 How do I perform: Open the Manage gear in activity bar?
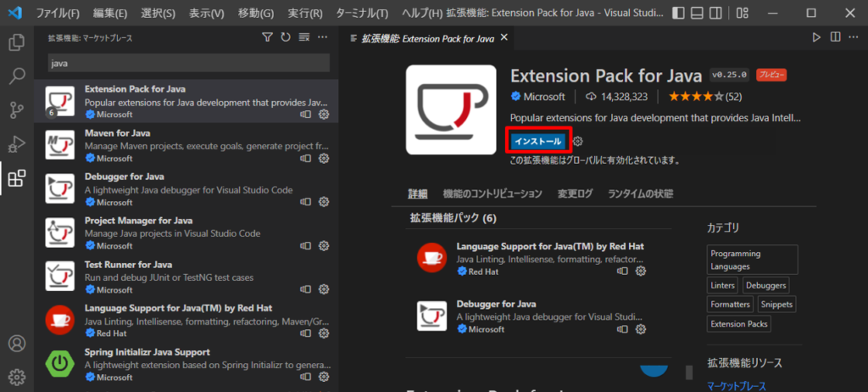click(x=17, y=377)
